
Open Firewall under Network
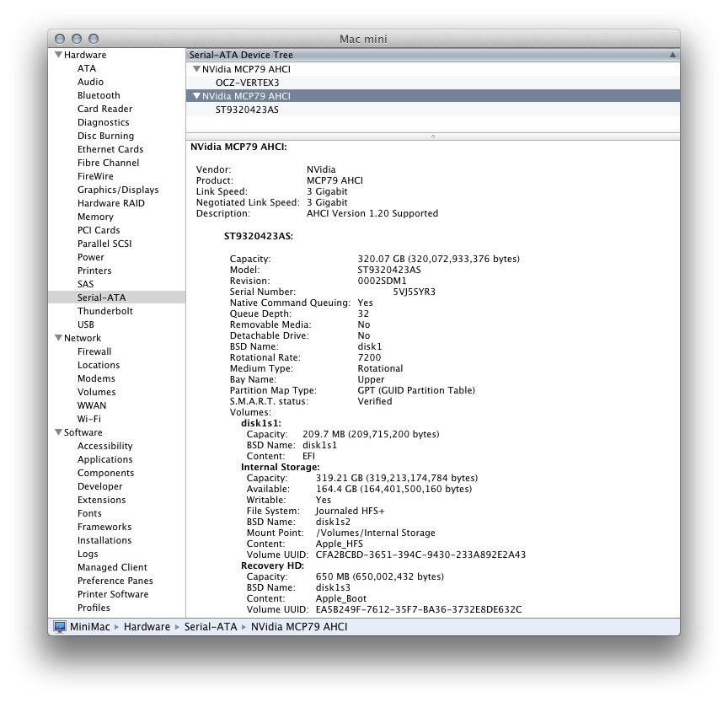(94, 351)
